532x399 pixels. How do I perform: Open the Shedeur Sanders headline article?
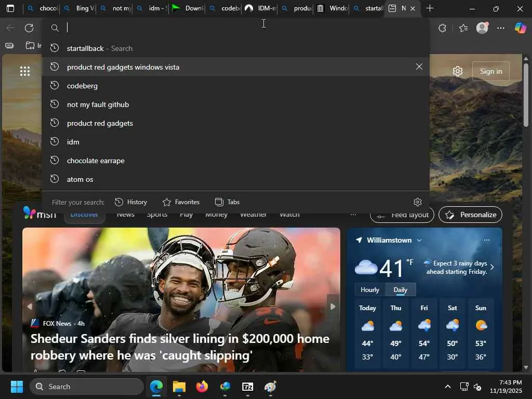click(180, 347)
